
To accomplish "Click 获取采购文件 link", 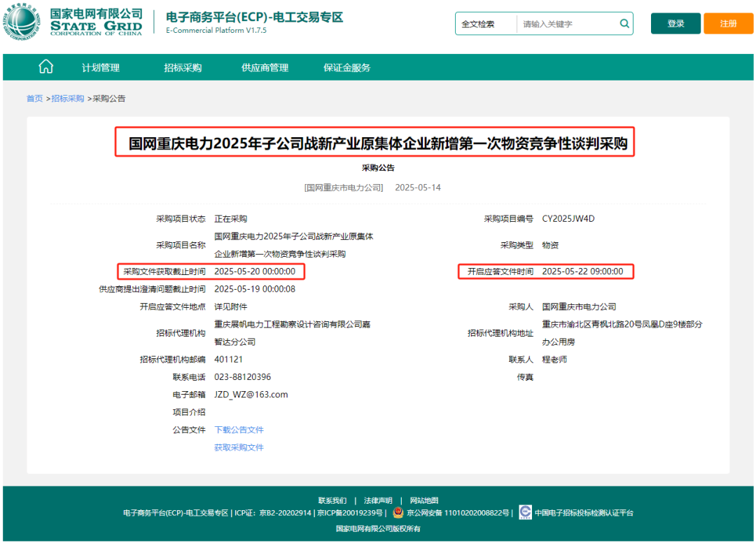I will (239, 448).
